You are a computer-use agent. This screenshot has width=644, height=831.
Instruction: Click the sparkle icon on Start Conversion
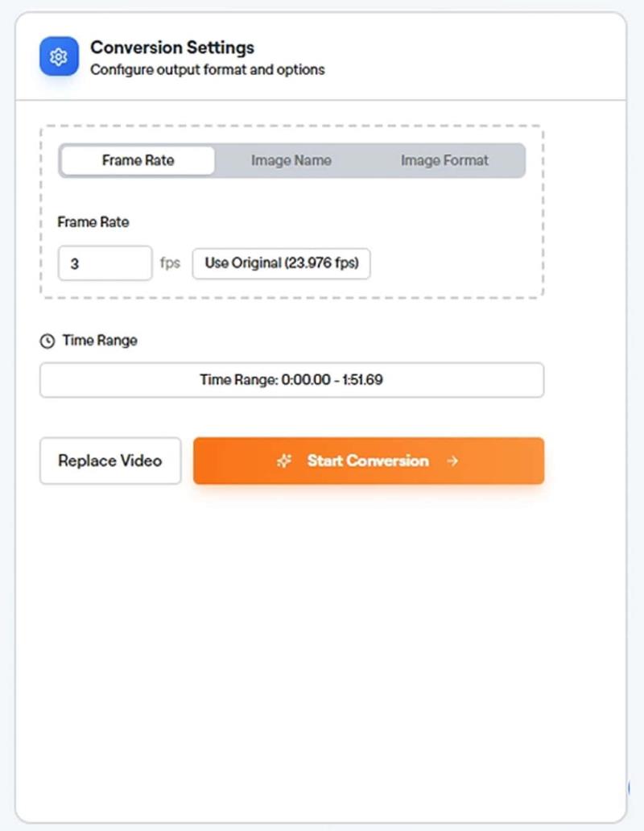(283, 461)
